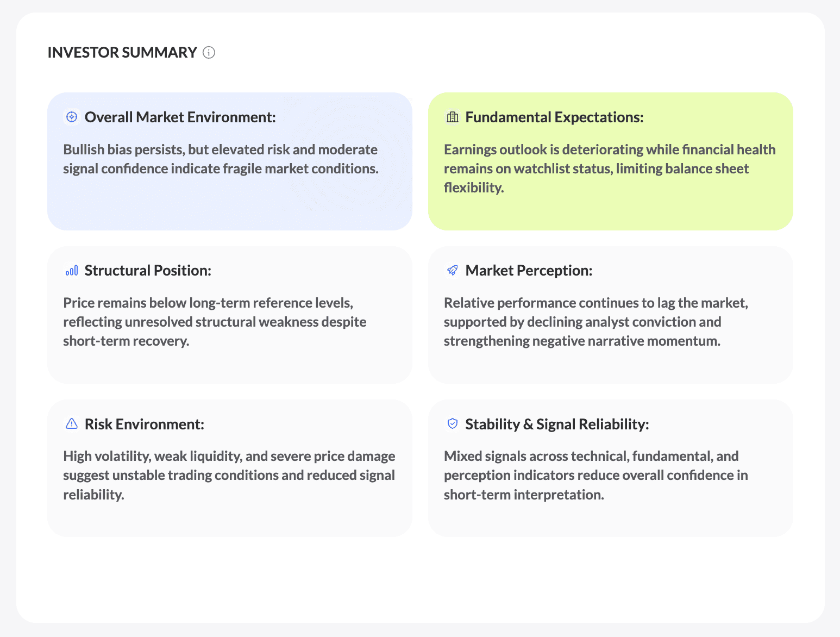The width and height of the screenshot is (840, 637).
Task: Select the Risk Environment card
Action: (x=229, y=467)
